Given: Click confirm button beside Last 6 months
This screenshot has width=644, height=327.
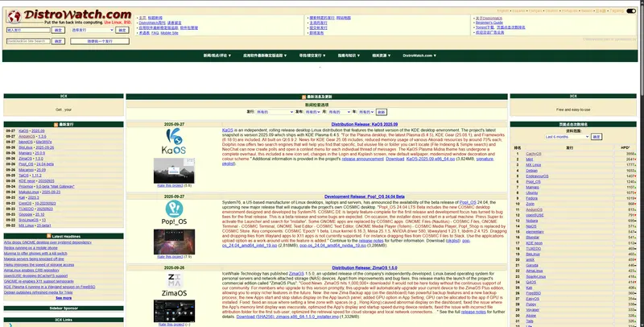Looking at the screenshot, I should (x=597, y=137).
